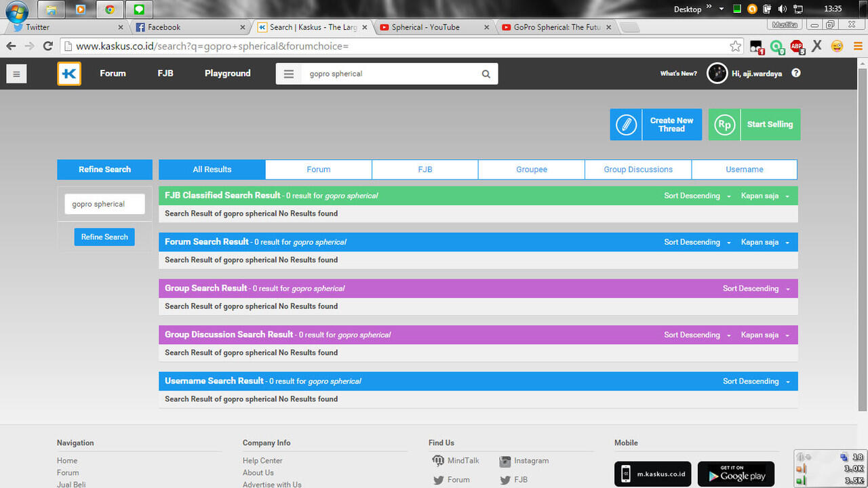Open Jual Beli footer link
The image size is (868, 488).
pos(71,484)
